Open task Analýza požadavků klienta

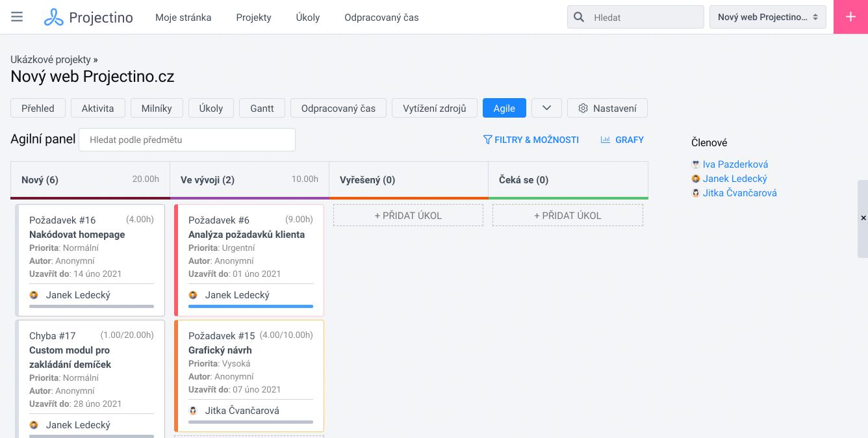pyautogui.click(x=246, y=235)
